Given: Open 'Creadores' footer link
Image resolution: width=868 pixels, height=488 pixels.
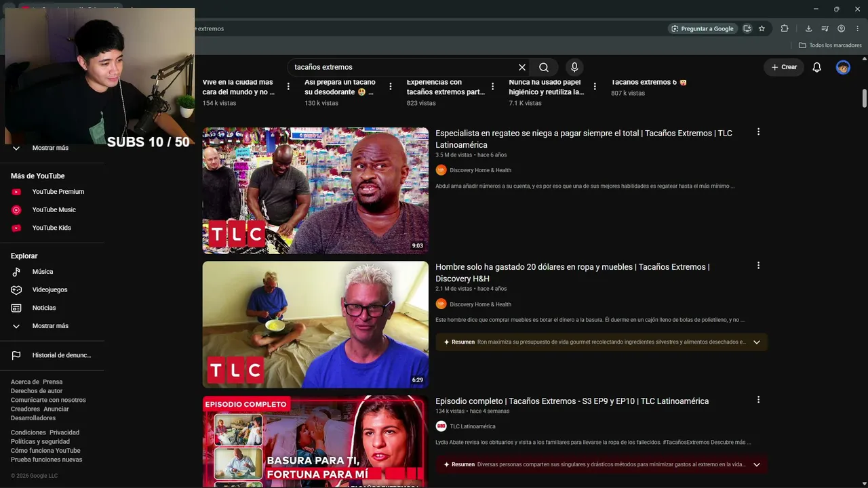Looking at the screenshot, I should coord(25,409).
